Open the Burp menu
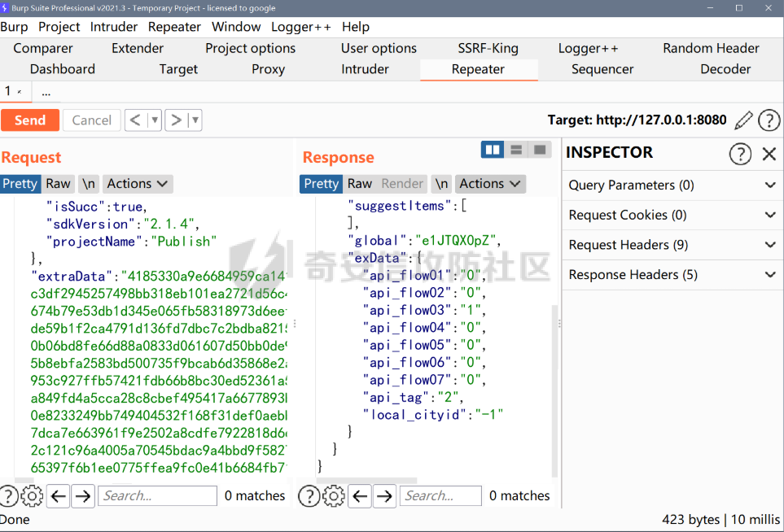The image size is (784, 532). pyautogui.click(x=14, y=27)
